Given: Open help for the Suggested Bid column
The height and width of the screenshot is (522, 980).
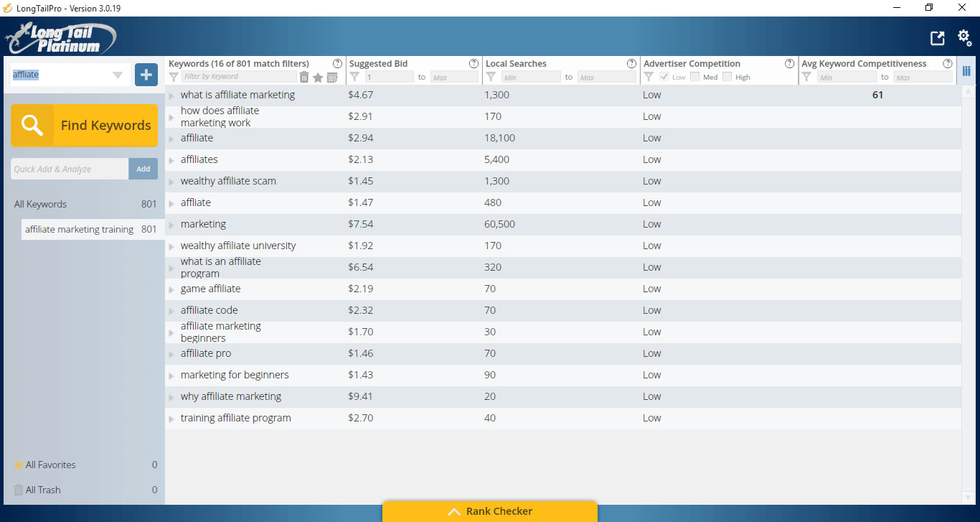Looking at the screenshot, I should pos(473,63).
